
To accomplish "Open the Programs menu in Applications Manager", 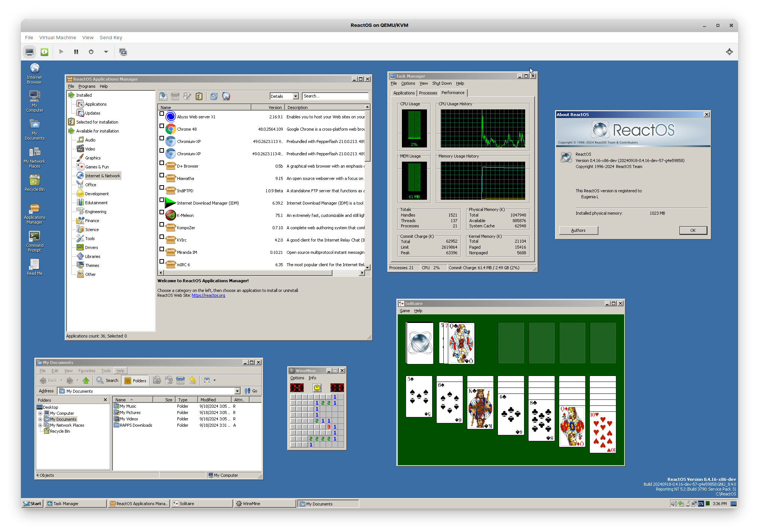I will click(87, 86).
